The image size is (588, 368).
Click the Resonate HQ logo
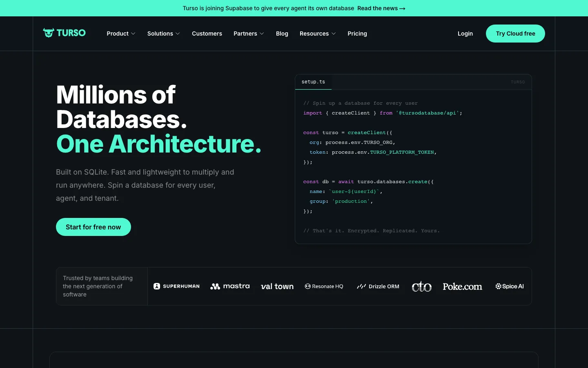click(x=324, y=286)
